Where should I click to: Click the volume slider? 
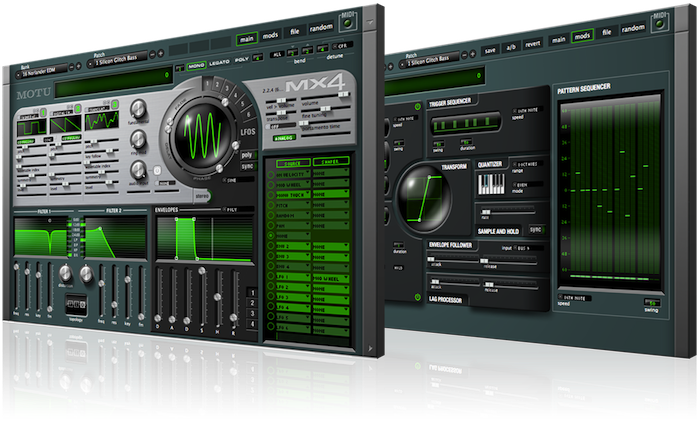tap(325, 96)
